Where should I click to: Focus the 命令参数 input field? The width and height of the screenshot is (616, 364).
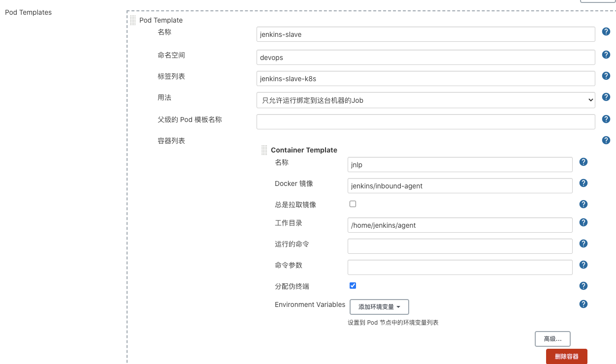tap(460, 267)
